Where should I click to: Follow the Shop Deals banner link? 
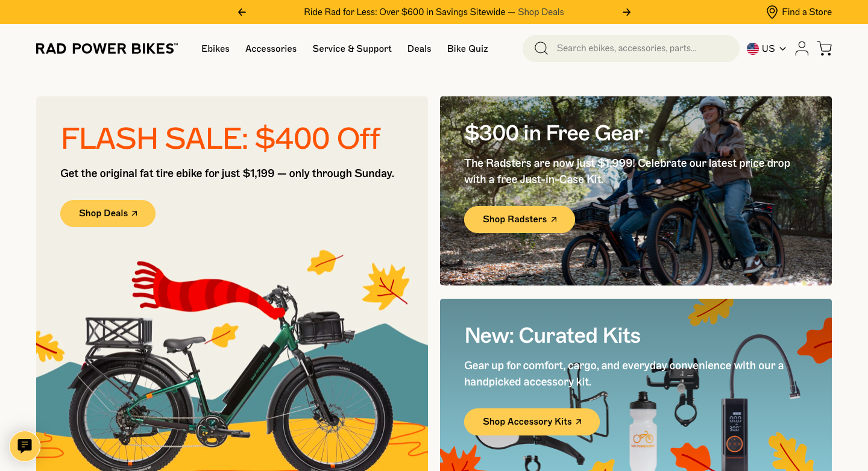pyautogui.click(x=541, y=12)
